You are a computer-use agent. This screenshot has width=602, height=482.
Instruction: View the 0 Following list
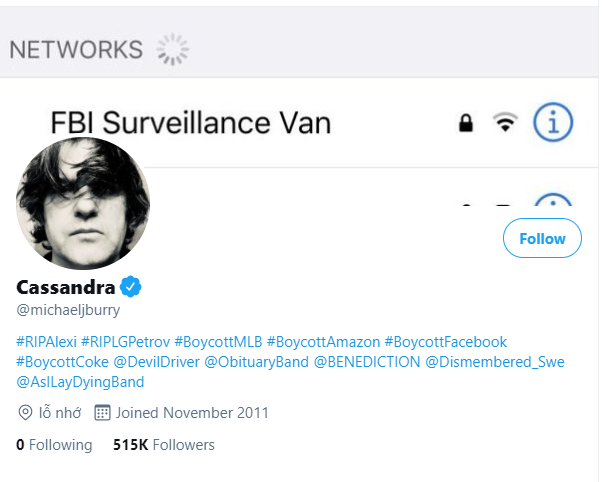[54, 445]
